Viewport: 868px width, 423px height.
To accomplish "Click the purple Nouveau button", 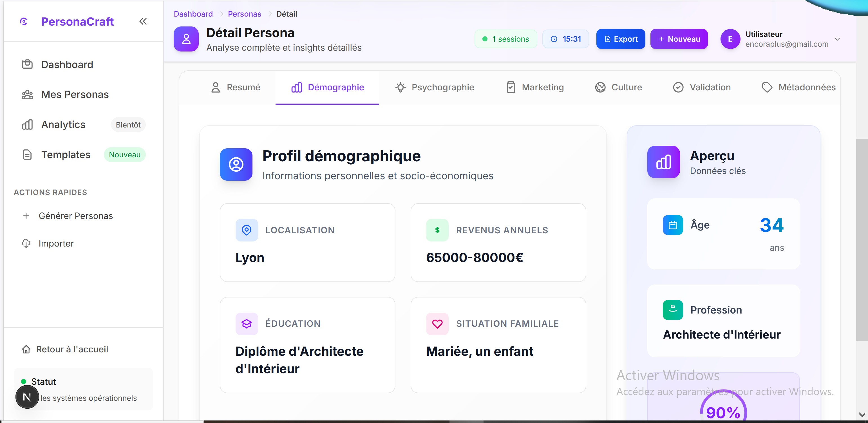I will click(679, 39).
